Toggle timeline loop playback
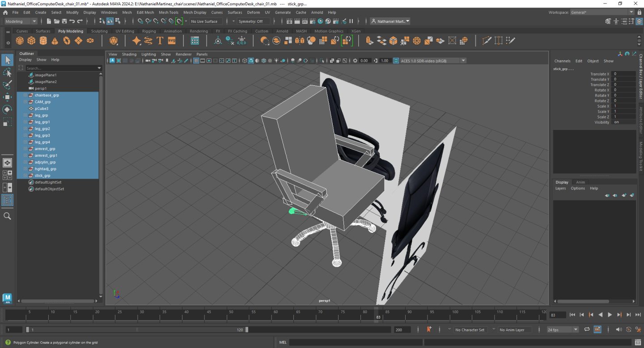 [587, 330]
